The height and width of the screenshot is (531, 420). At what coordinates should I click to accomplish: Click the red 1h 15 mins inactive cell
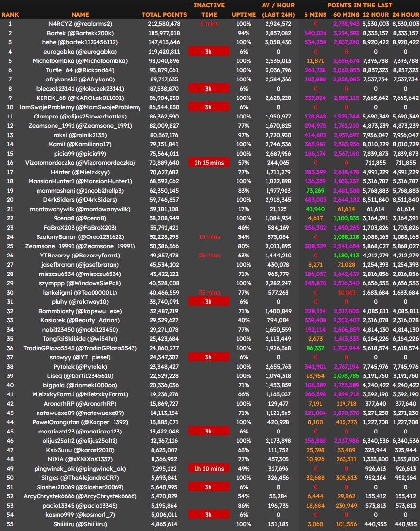click(209, 163)
